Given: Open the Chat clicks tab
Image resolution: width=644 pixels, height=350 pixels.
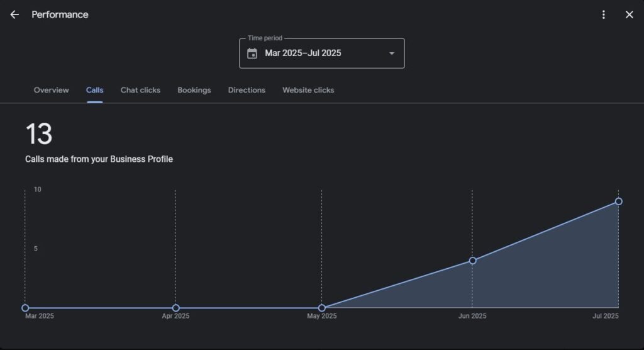Looking at the screenshot, I should pos(140,90).
